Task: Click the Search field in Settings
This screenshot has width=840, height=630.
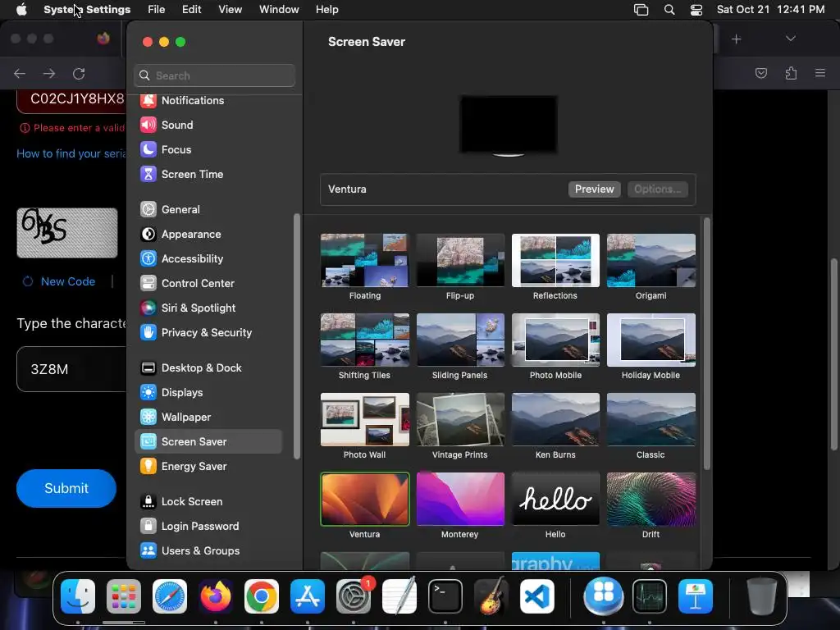Action: pos(214,75)
